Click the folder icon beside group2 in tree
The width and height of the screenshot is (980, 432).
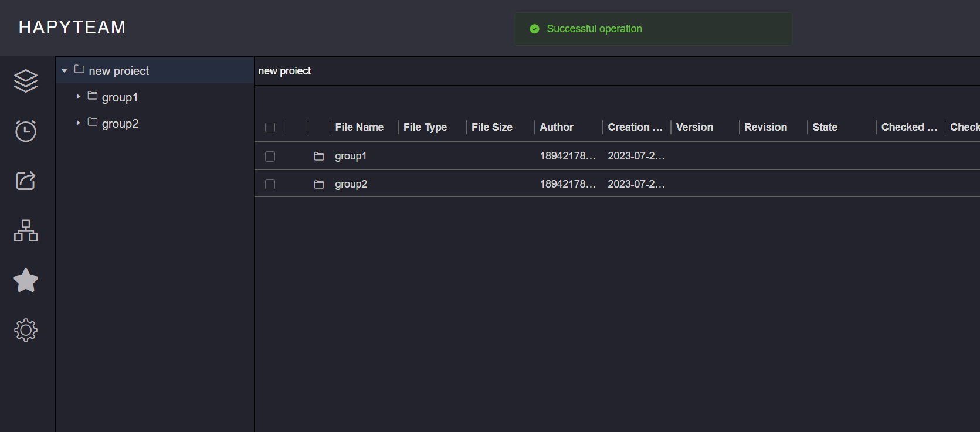pyautogui.click(x=93, y=122)
